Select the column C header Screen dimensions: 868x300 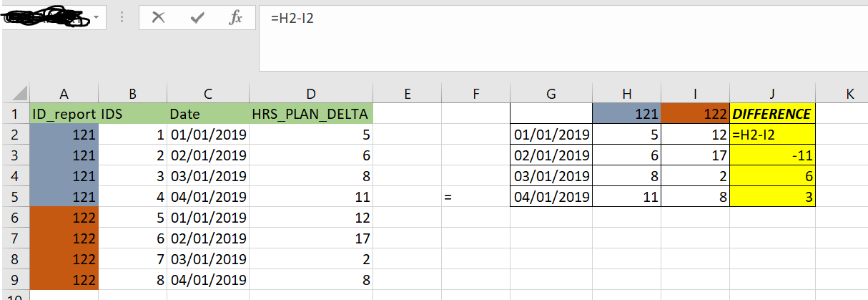pyautogui.click(x=207, y=93)
